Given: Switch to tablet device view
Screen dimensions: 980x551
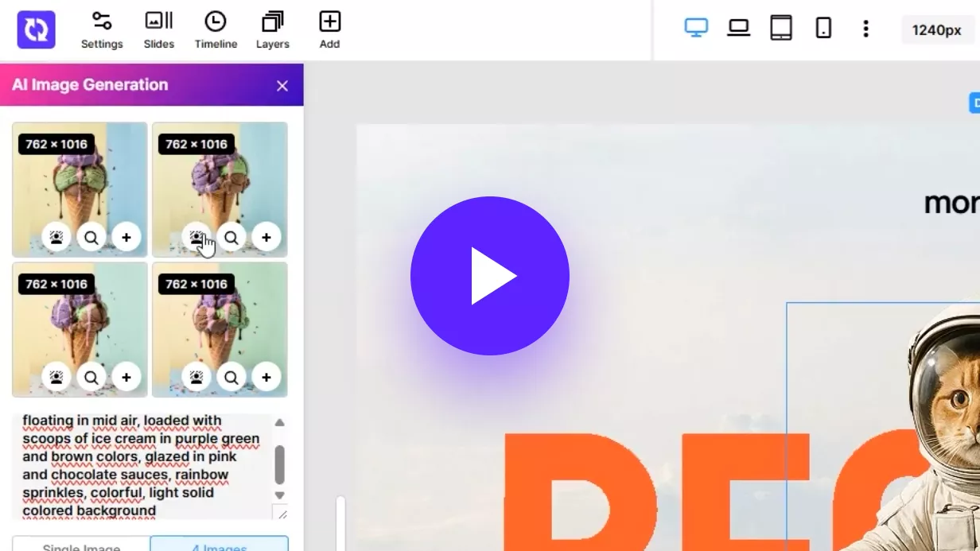Looking at the screenshot, I should (781, 29).
